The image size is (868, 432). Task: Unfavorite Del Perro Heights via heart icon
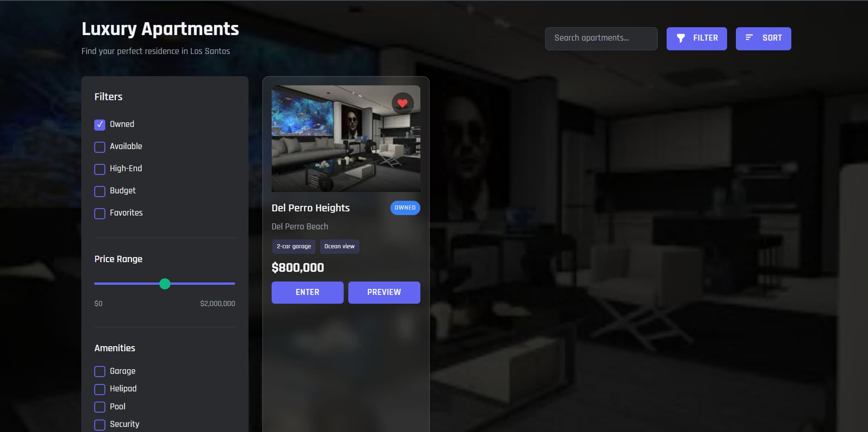pos(402,103)
